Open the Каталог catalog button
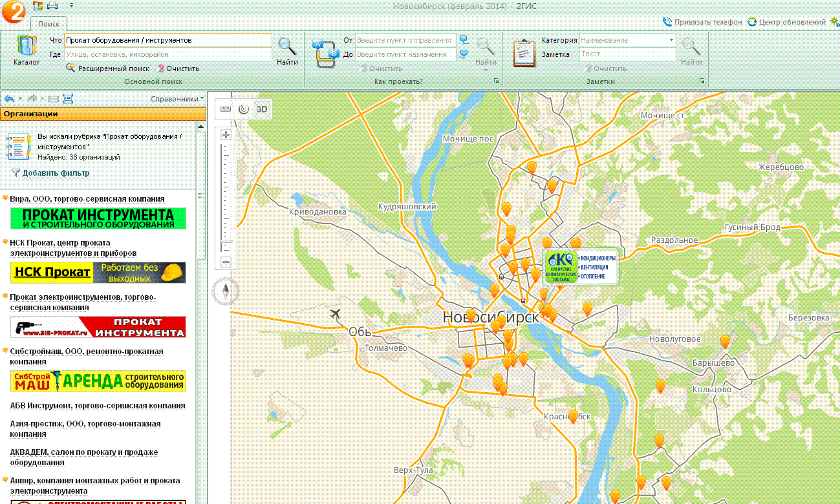840x504 pixels. (x=27, y=51)
